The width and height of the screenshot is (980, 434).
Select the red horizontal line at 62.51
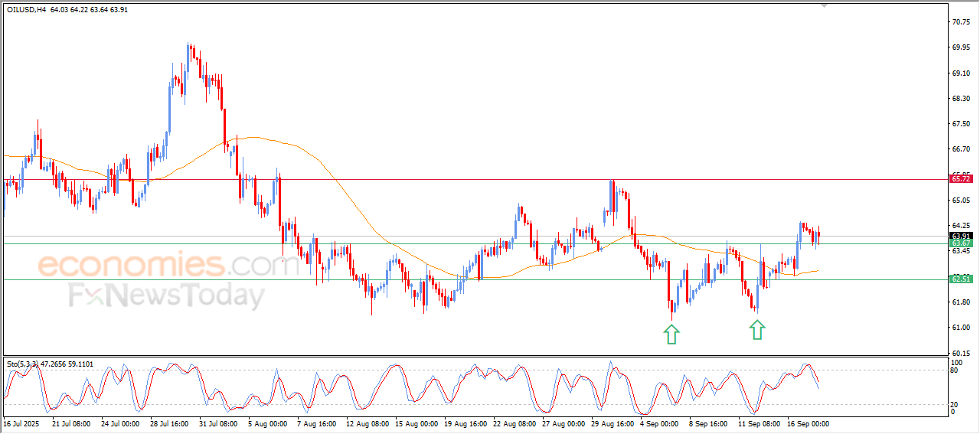click(x=475, y=279)
